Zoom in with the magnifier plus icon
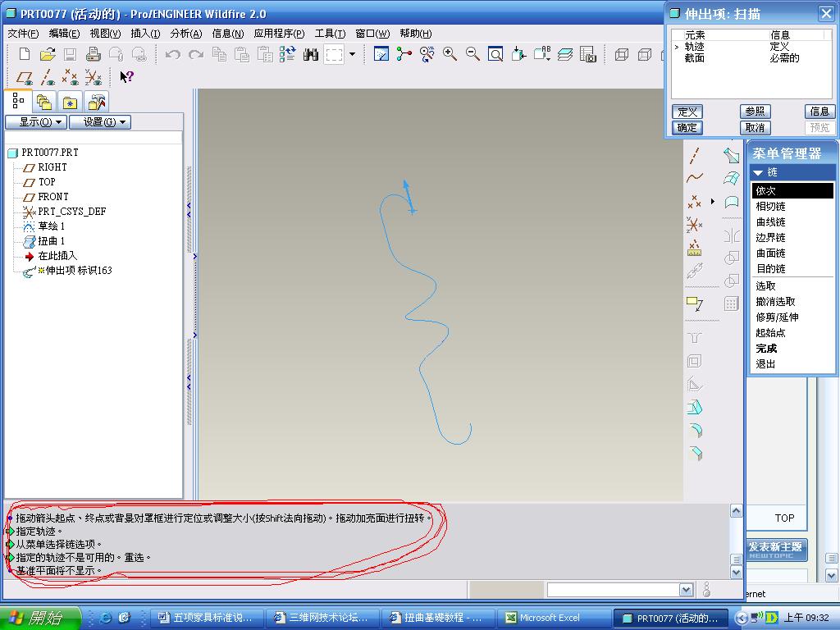Image resolution: width=840 pixels, height=630 pixels. tap(450, 54)
